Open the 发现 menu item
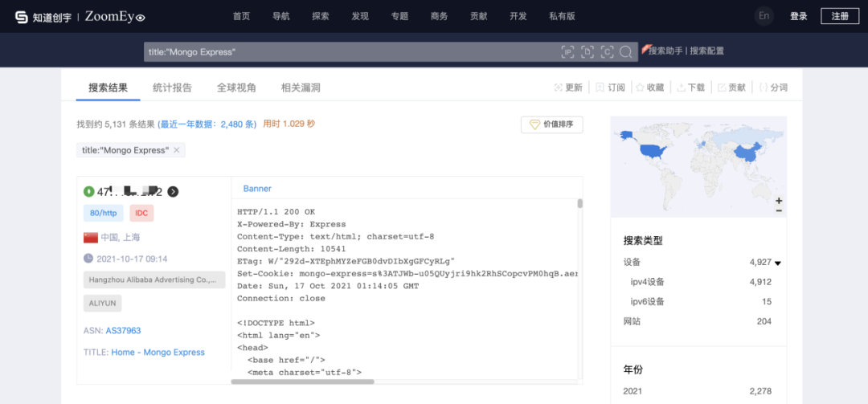 point(360,17)
